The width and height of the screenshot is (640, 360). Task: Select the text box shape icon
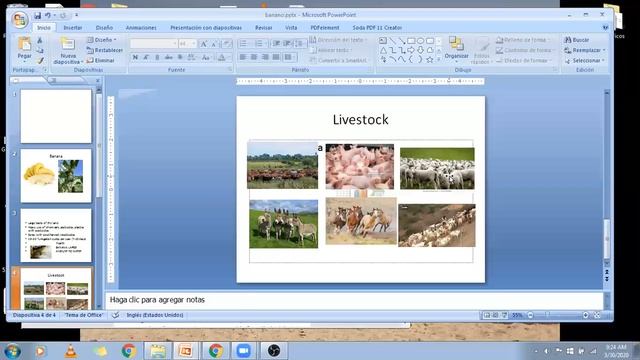[x=383, y=41]
